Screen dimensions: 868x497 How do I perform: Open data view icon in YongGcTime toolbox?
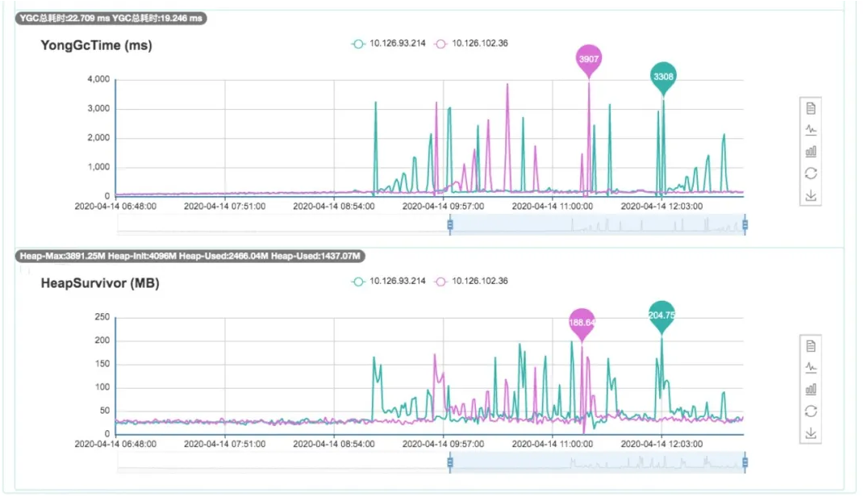811,108
